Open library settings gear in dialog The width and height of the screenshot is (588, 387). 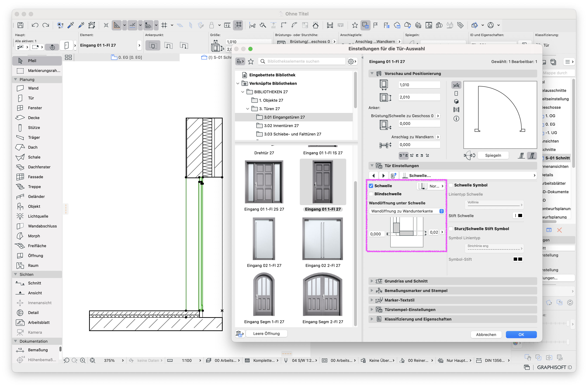click(352, 61)
